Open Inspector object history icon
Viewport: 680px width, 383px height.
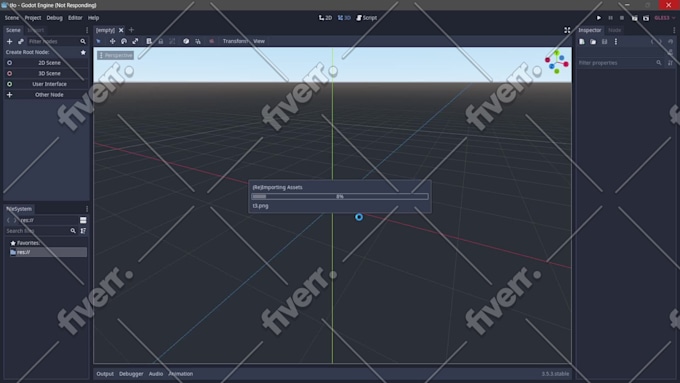(x=670, y=42)
